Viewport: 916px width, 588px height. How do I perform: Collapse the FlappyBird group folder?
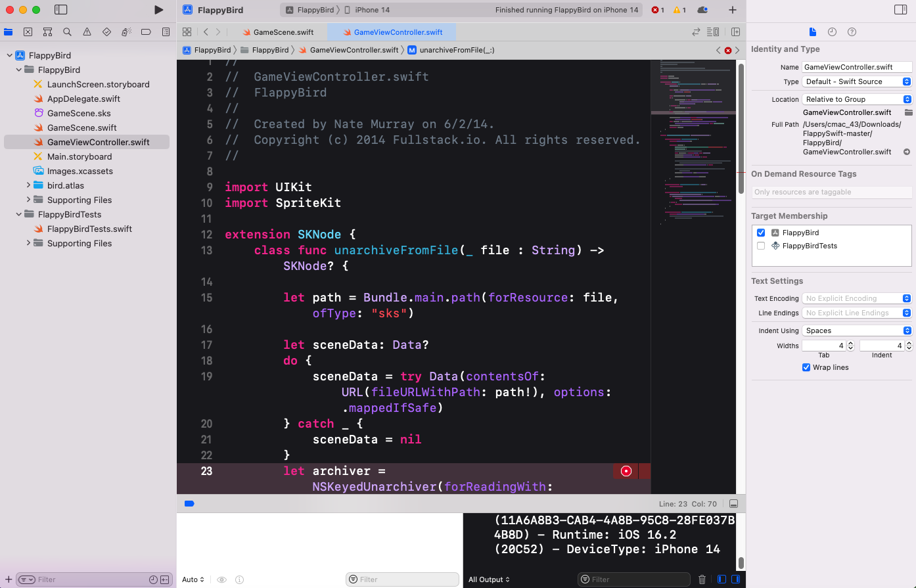pyautogui.click(x=19, y=70)
